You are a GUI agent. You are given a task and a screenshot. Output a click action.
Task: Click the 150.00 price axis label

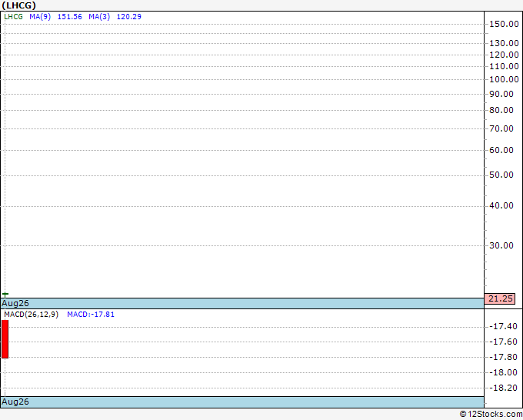[504, 24]
